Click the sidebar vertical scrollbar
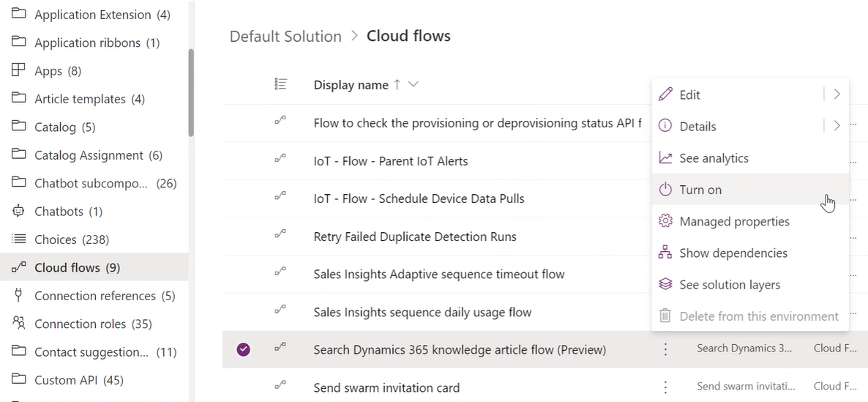 [x=191, y=93]
